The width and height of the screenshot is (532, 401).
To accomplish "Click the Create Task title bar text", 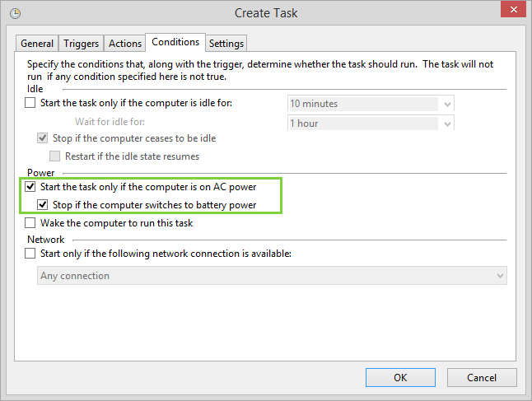I will [266, 13].
